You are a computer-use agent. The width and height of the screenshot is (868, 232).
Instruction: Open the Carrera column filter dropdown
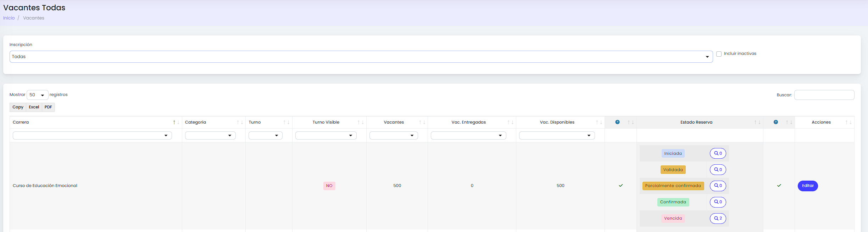point(92,135)
